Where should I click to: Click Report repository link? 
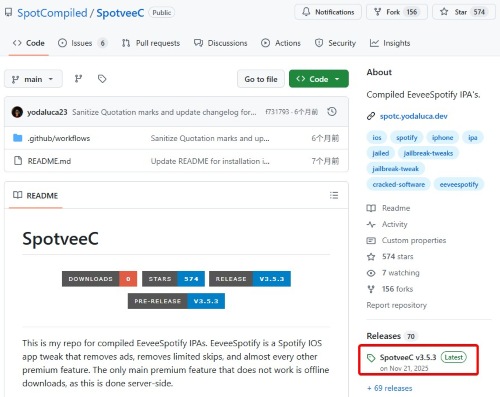pyautogui.click(x=396, y=305)
